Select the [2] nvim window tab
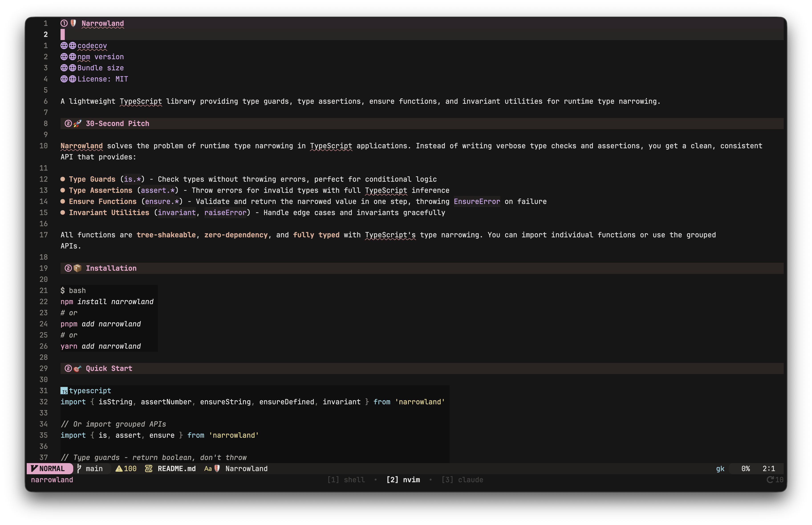This screenshot has height=525, width=812. coord(403,480)
